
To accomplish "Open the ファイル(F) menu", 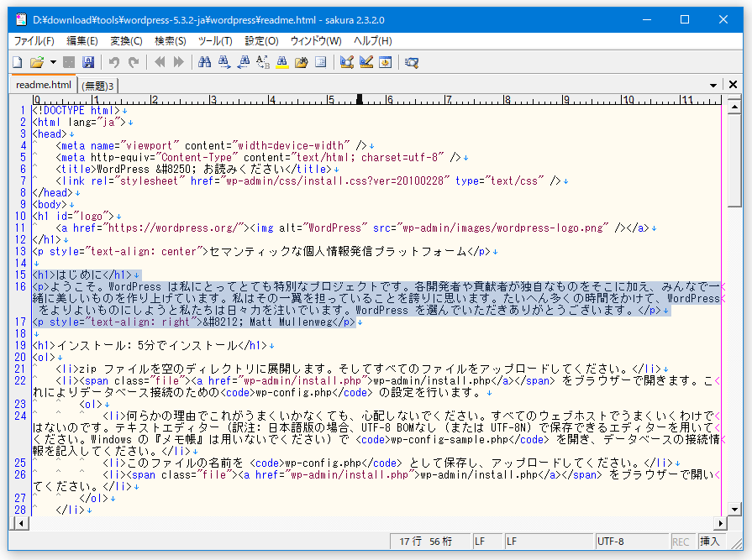I will (x=34, y=40).
